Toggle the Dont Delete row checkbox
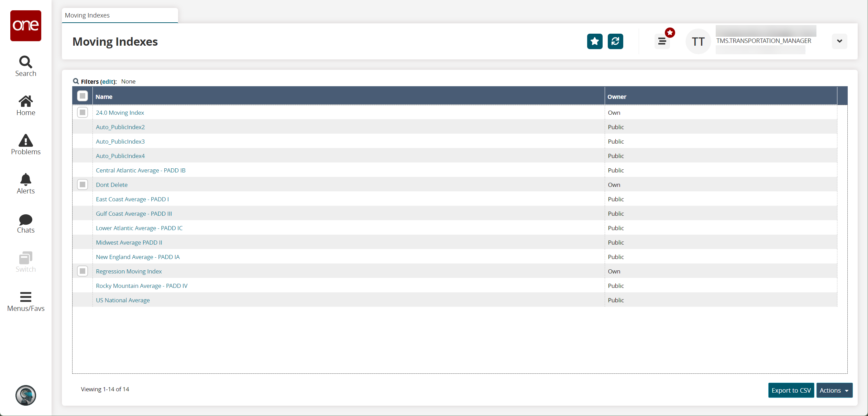 [83, 184]
